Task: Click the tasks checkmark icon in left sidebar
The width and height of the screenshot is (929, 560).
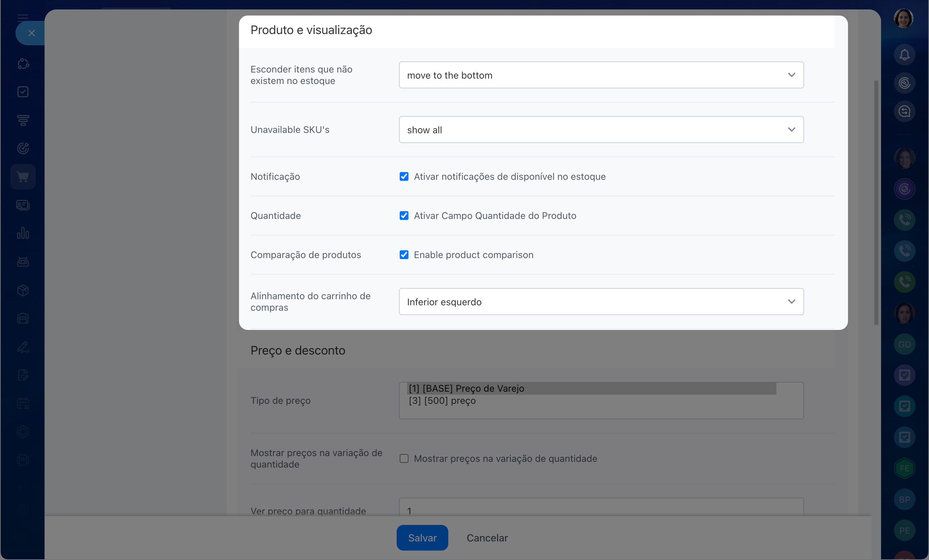Action: tap(23, 92)
